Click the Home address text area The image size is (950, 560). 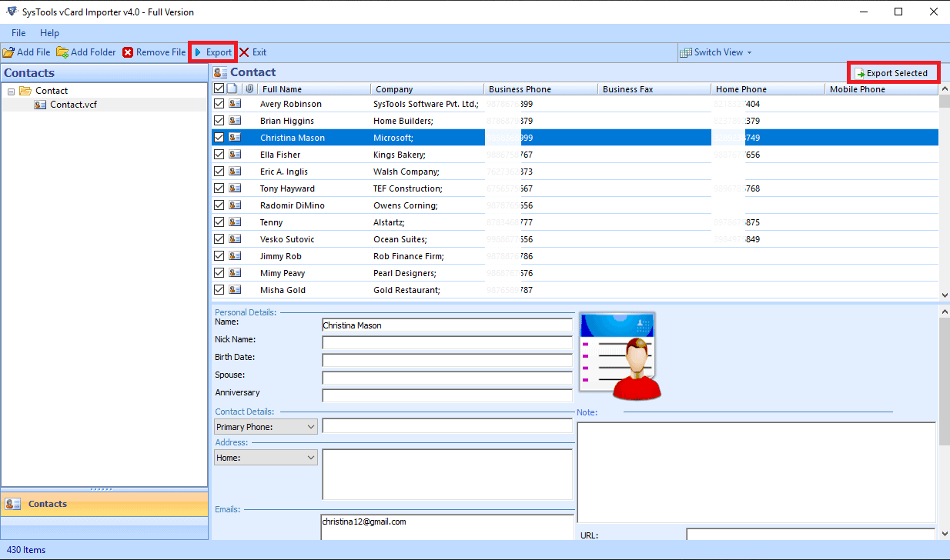(447, 475)
